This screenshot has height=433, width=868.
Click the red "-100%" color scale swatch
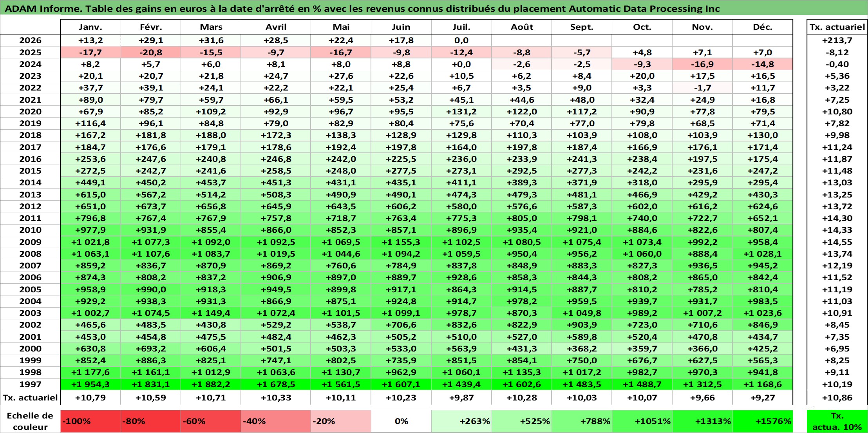(x=90, y=421)
